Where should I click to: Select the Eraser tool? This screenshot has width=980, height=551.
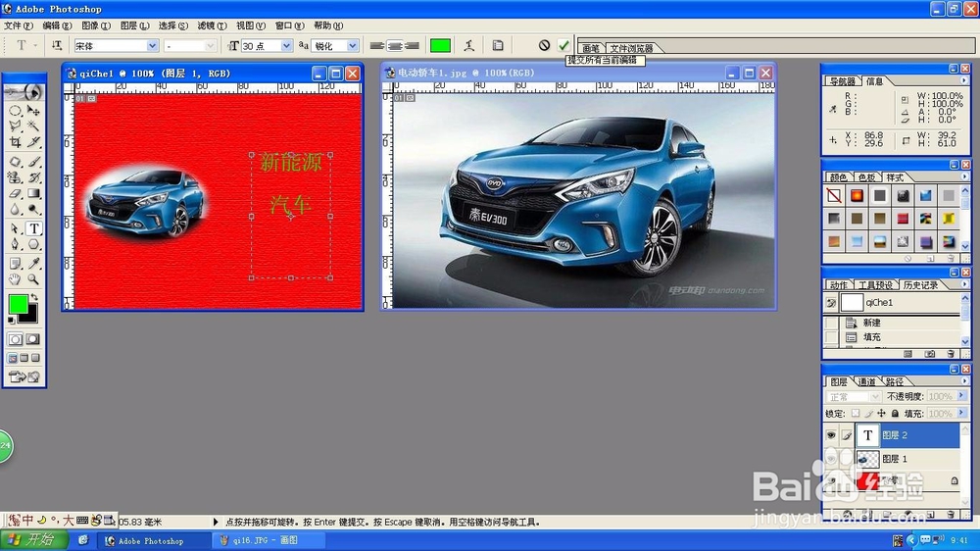[x=16, y=193]
